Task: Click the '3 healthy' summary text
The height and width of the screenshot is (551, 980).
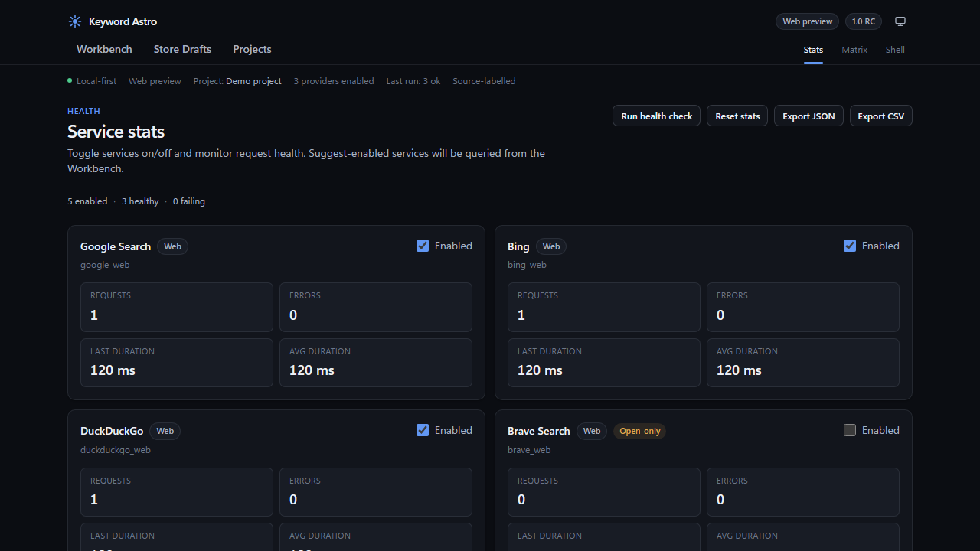Action: click(x=140, y=201)
